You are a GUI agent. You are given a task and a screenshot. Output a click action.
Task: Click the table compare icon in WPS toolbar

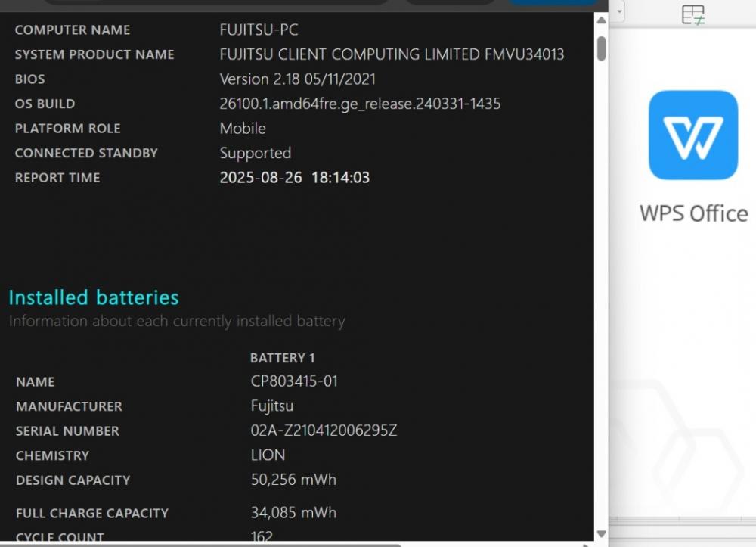[692, 14]
